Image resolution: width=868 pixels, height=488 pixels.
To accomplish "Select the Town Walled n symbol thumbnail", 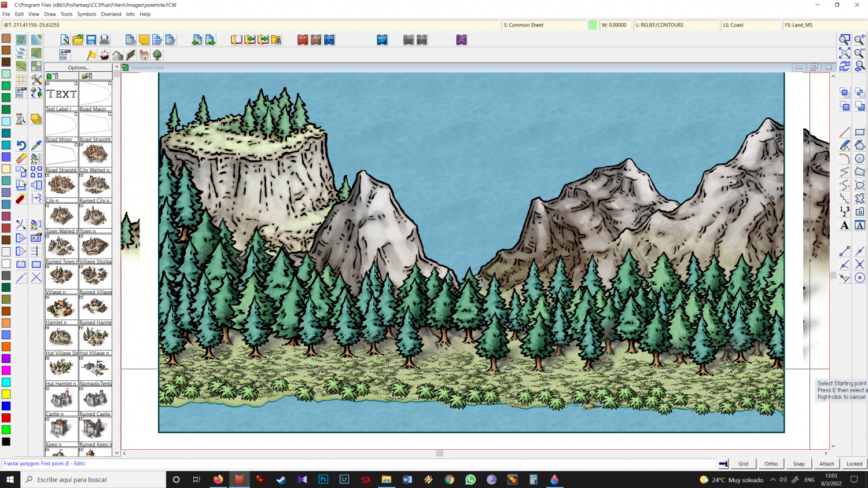I will [x=61, y=218].
